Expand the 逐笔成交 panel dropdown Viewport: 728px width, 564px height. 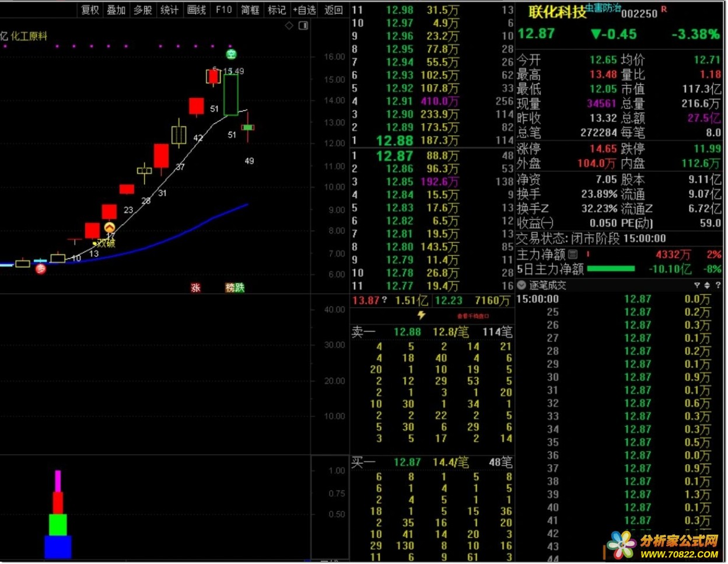[x=521, y=285]
